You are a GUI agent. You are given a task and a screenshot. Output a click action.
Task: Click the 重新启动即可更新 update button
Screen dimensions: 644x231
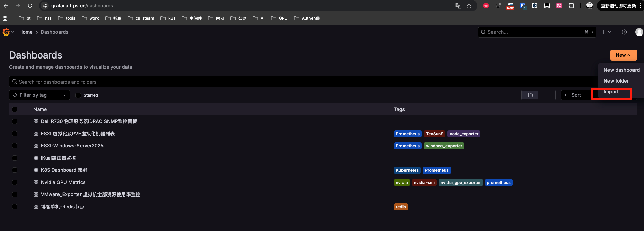(618, 6)
